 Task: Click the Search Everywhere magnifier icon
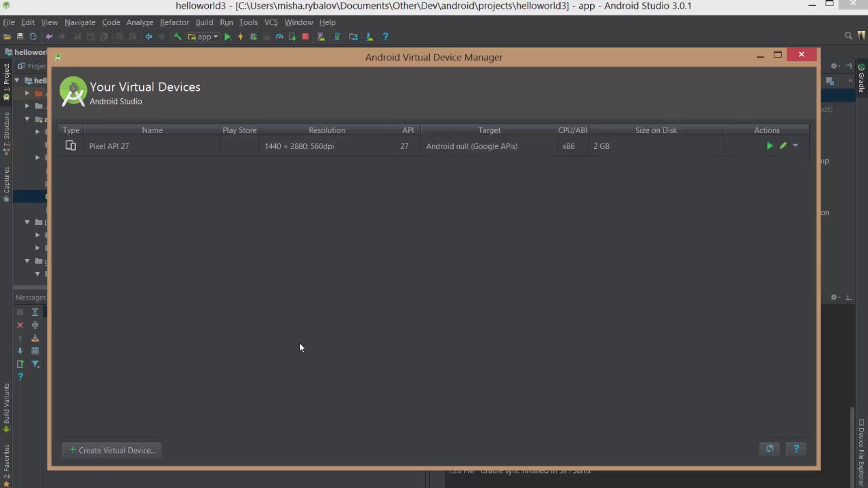848,36
